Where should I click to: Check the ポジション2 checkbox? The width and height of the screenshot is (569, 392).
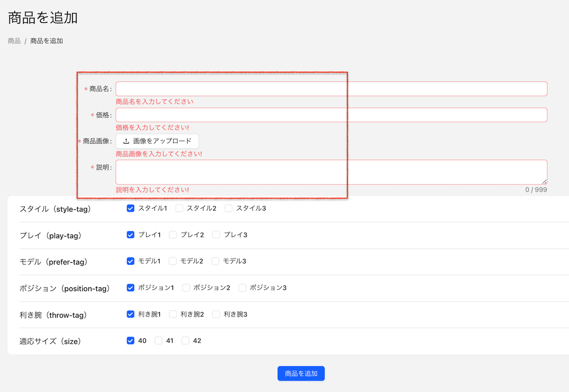tap(186, 288)
